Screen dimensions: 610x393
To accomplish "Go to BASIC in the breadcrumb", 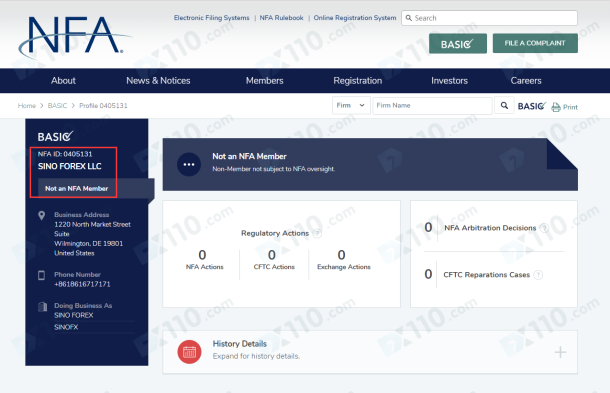I will [x=57, y=106].
